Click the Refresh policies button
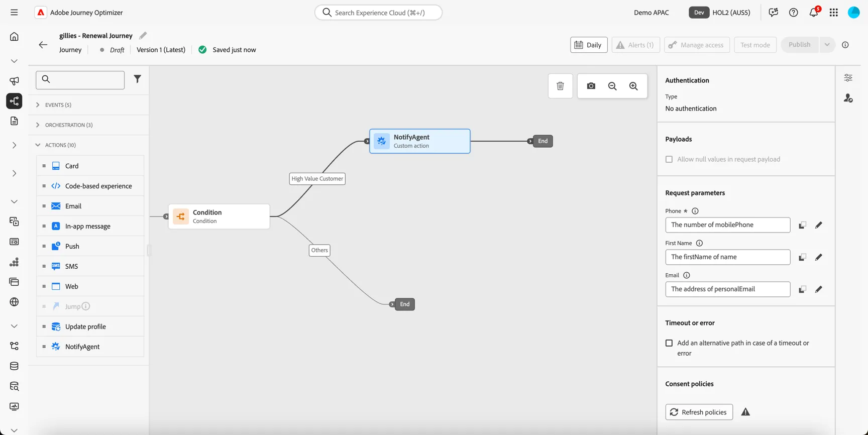Viewport: 868px width, 435px height. (699, 412)
